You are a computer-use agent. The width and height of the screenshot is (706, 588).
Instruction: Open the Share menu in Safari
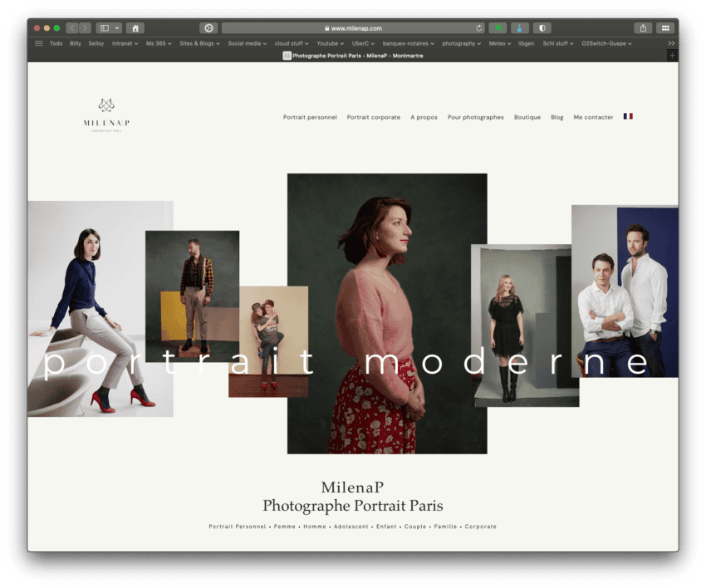[643, 28]
